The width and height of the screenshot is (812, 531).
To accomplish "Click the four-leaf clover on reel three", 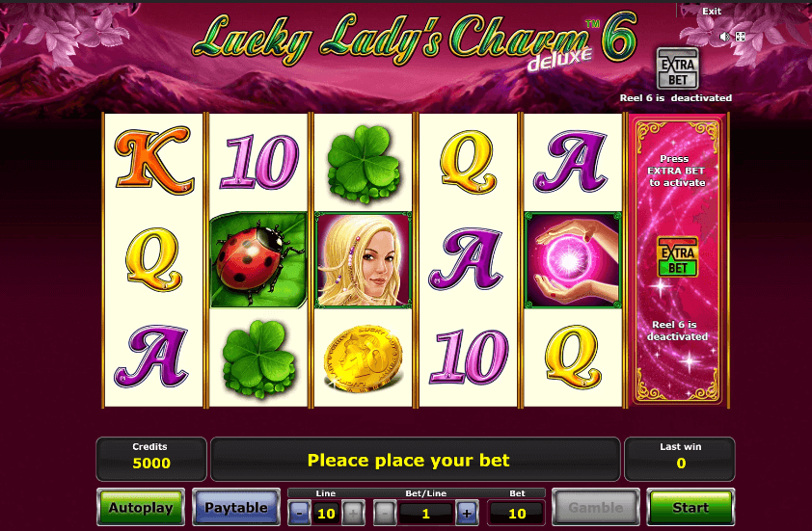I will click(365, 164).
